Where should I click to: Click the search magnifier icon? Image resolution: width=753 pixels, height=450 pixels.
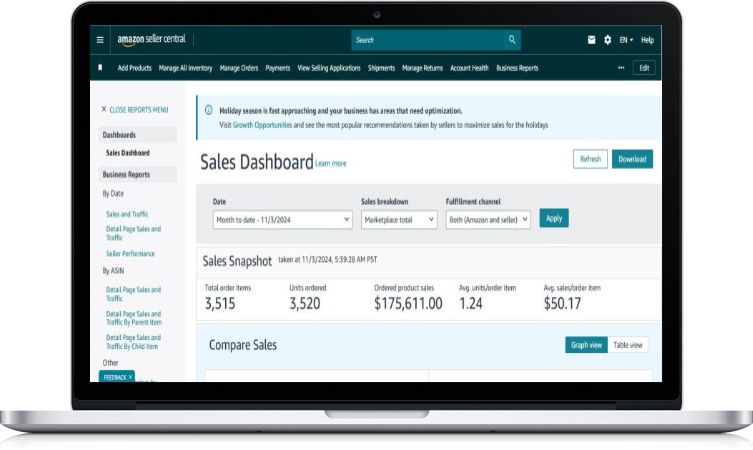pos(512,40)
